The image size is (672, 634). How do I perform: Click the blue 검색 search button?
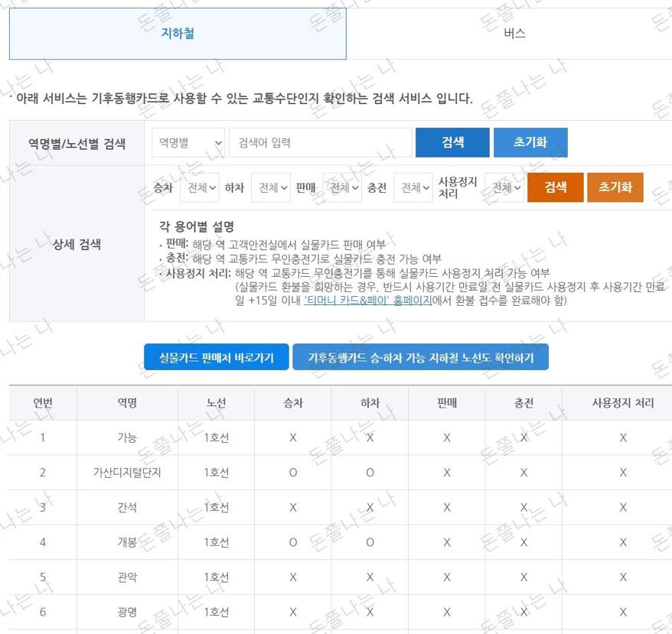pyautogui.click(x=452, y=142)
